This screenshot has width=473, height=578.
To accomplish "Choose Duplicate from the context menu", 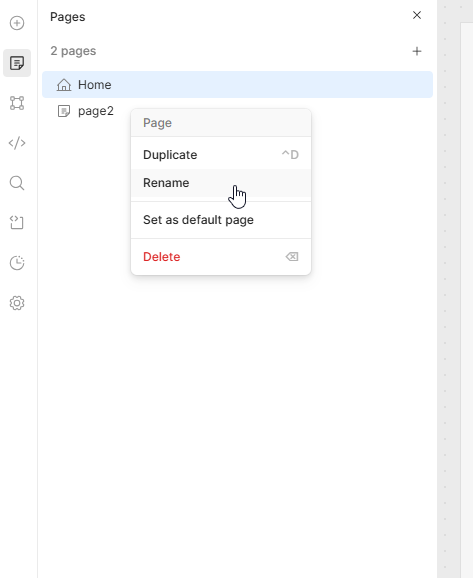I will 221,154.
